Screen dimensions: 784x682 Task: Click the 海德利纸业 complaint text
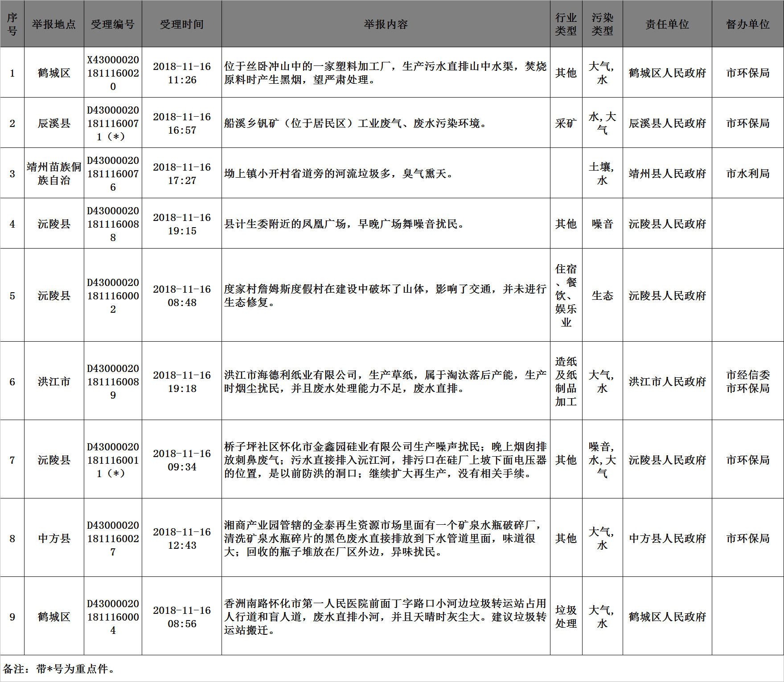tap(386, 381)
